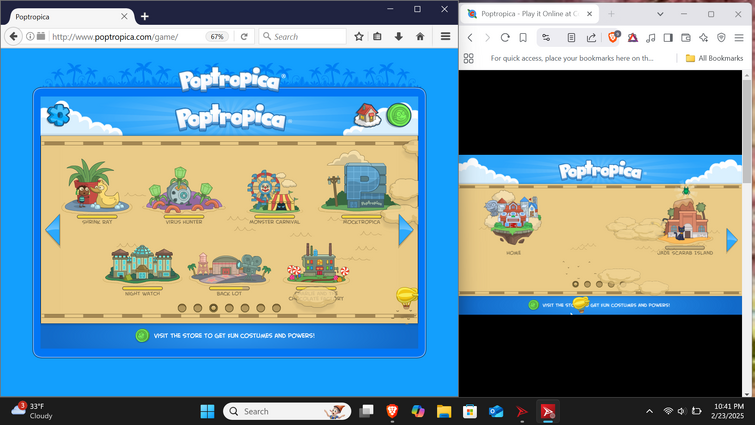Show previous islands with left blue arrow

tap(53, 230)
